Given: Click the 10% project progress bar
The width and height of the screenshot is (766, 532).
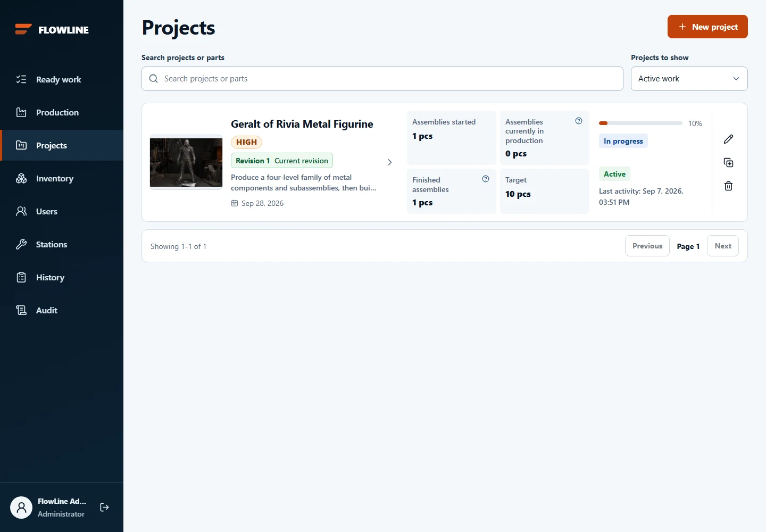Looking at the screenshot, I should 640,123.
